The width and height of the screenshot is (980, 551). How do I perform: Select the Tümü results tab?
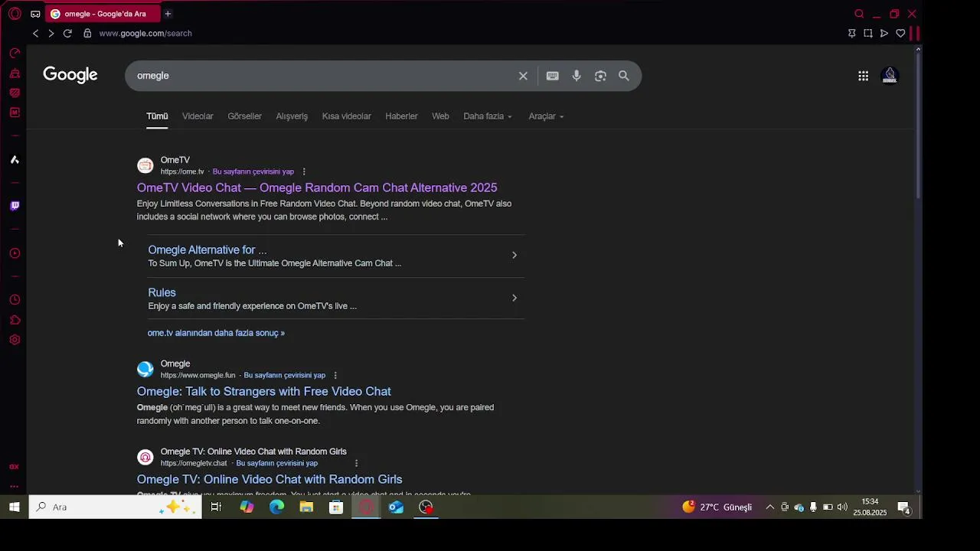tap(157, 116)
